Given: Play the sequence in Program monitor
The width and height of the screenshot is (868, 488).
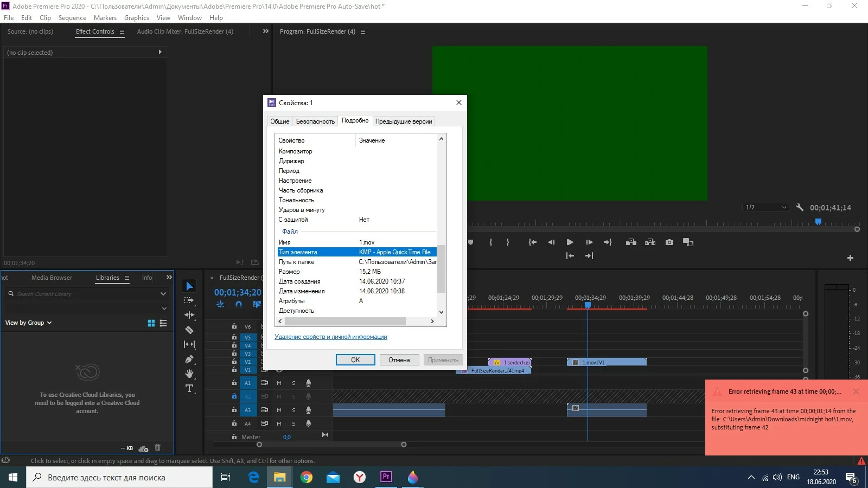Looking at the screenshot, I should click(x=570, y=242).
